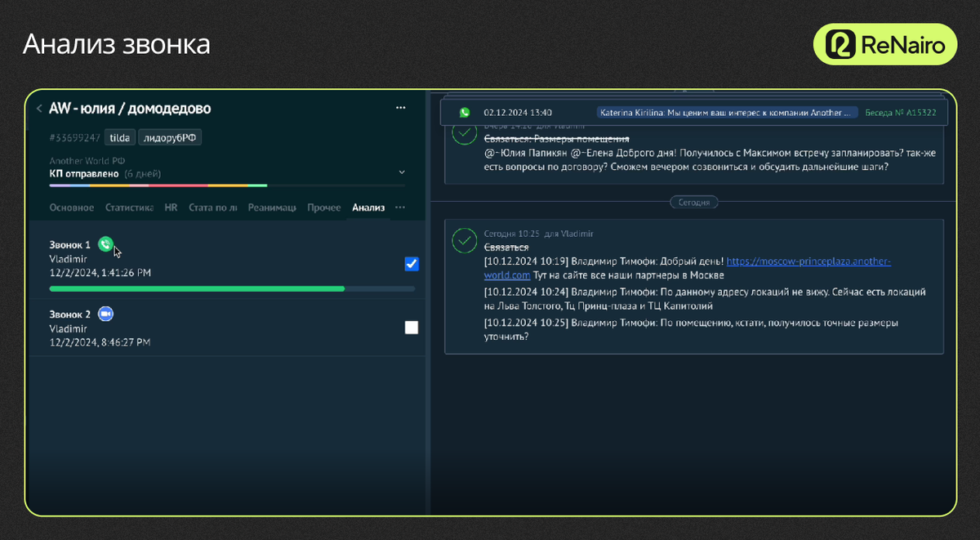This screenshot has height=540, width=980.
Task: Click the green phone icon of Звонок 1
Action: click(105, 244)
